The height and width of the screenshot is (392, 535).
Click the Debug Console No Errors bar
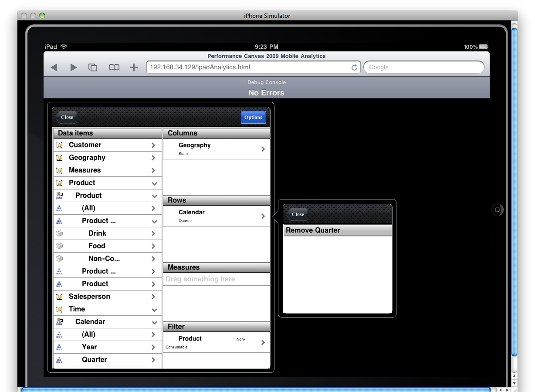coord(267,88)
